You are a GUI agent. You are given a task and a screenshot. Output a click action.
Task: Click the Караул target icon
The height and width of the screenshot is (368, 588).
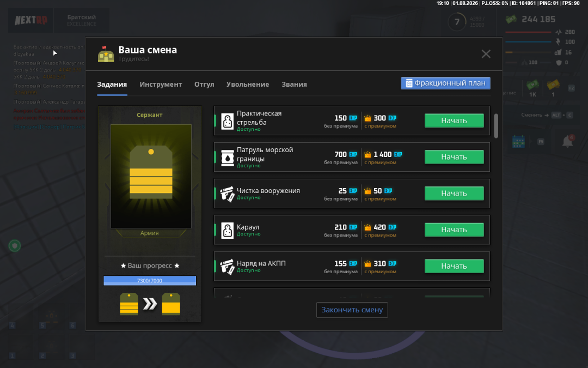pyautogui.click(x=227, y=231)
